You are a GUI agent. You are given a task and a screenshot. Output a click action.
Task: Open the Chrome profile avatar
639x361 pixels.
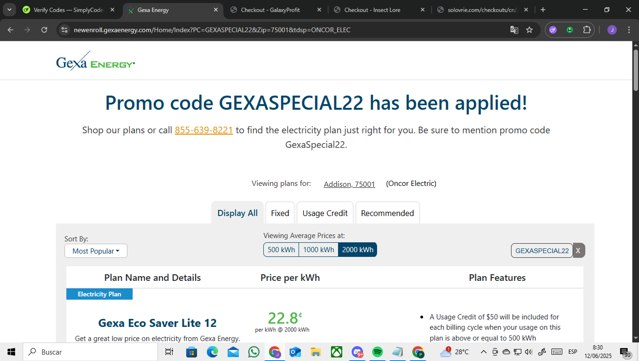tap(612, 30)
